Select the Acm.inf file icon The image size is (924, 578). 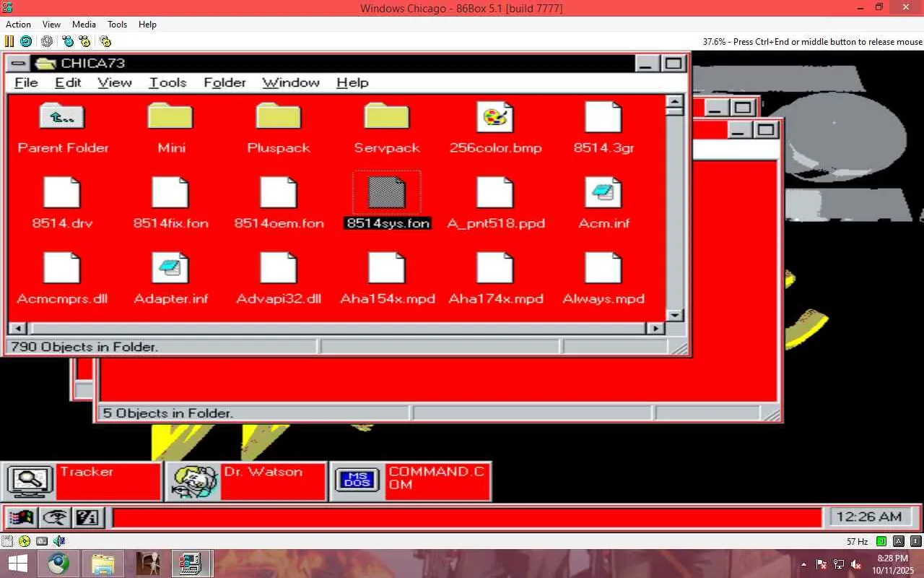603,192
